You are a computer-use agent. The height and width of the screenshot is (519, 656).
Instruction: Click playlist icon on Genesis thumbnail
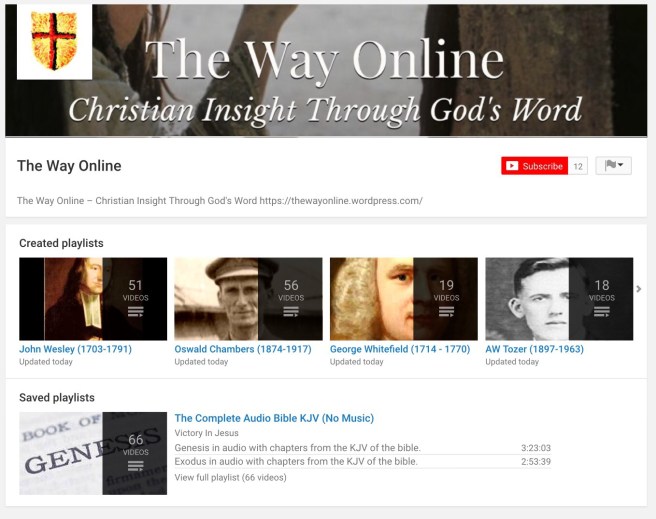tap(136, 466)
